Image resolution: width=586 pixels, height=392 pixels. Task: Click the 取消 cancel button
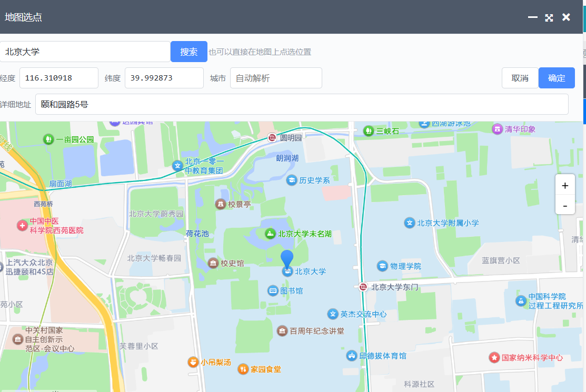tap(520, 78)
